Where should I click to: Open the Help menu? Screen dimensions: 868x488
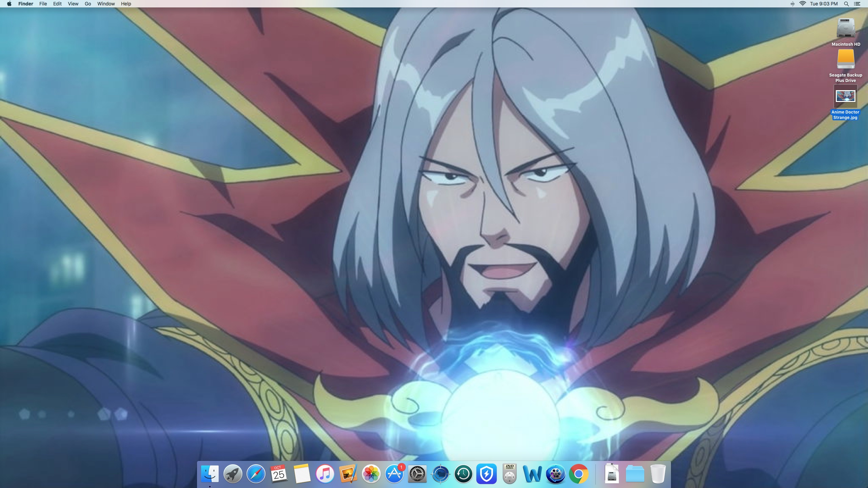click(126, 4)
